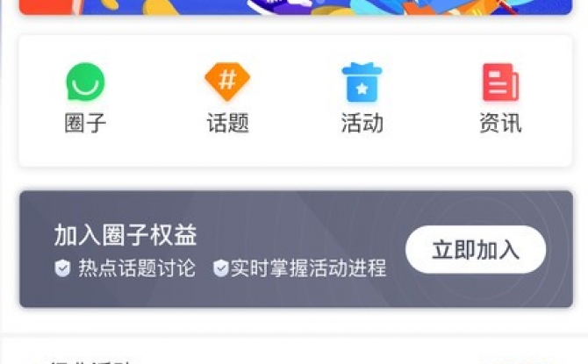This screenshot has height=364, width=588.
Task: Open 话题 via the orange hashtag icon
Action: click(227, 82)
